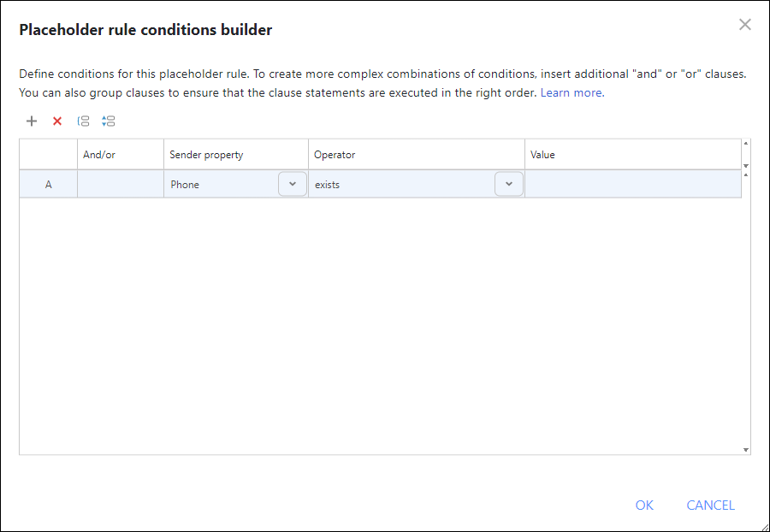This screenshot has height=532, width=770.
Task: Delete the selected condition row
Action: coord(57,121)
